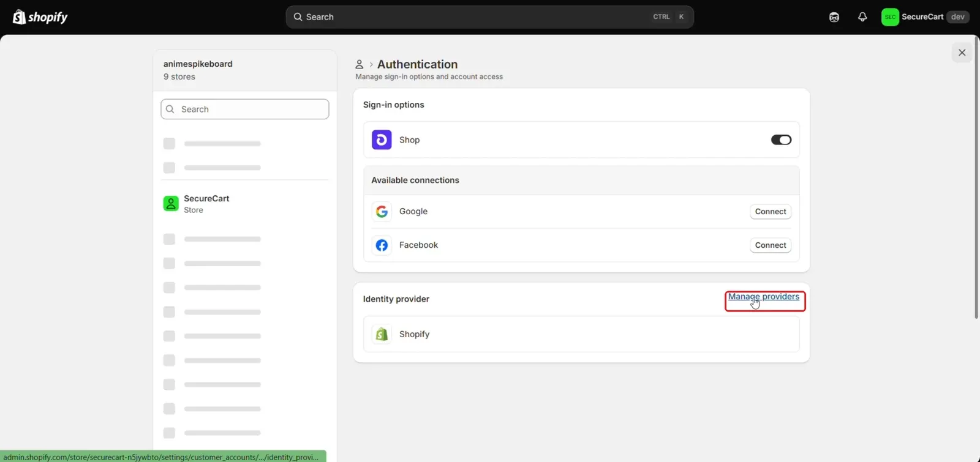Click the dev badge next to SecureCart
Viewport: 980px width, 462px height.
pyautogui.click(x=958, y=17)
